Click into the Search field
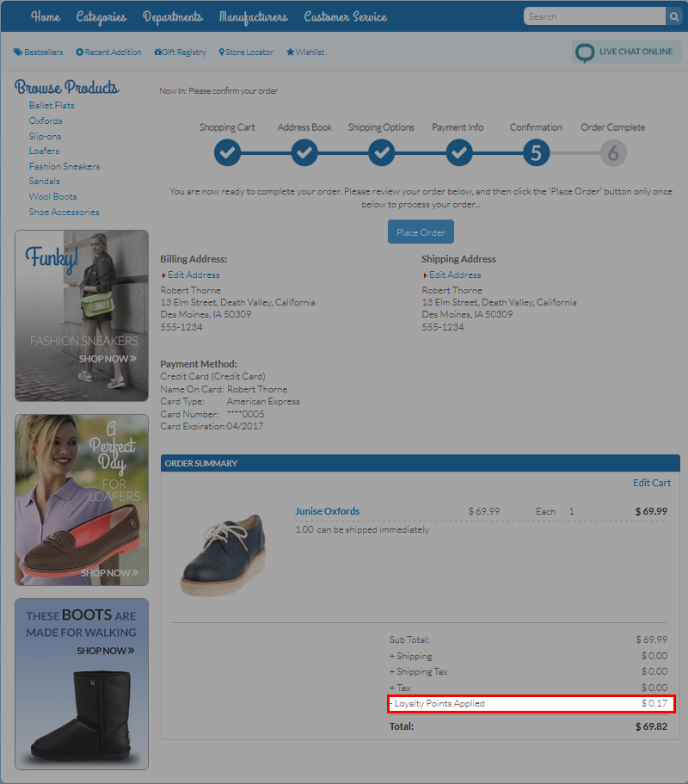The image size is (688, 784). click(x=594, y=16)
